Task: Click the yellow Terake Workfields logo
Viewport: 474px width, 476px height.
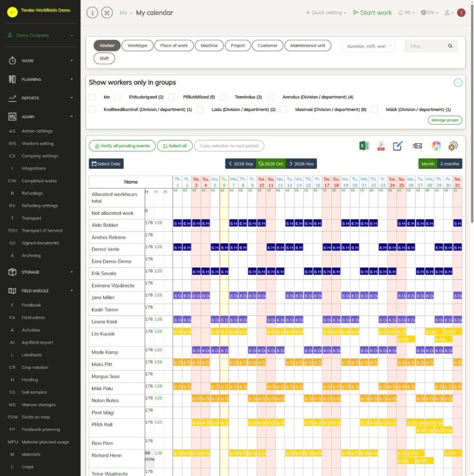Action: coord(13,12)
